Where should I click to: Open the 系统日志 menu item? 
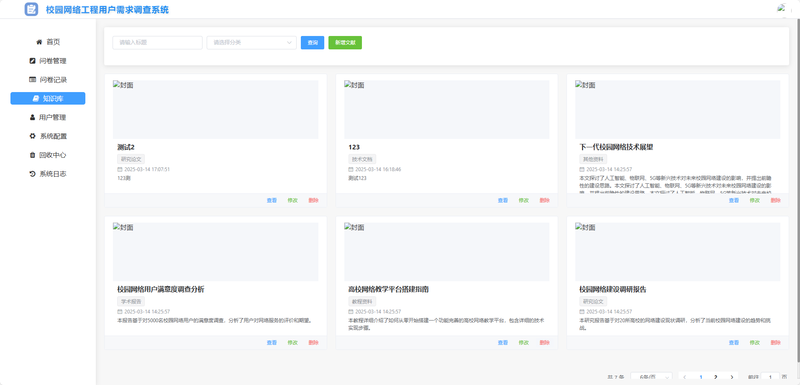coord(48,174)
